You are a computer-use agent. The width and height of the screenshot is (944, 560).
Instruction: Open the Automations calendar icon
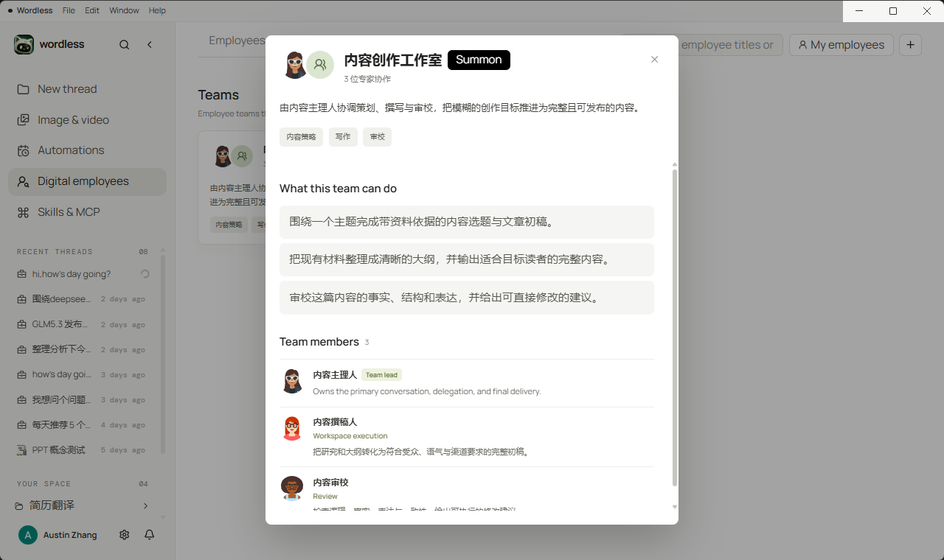click(x=24, y=150)
